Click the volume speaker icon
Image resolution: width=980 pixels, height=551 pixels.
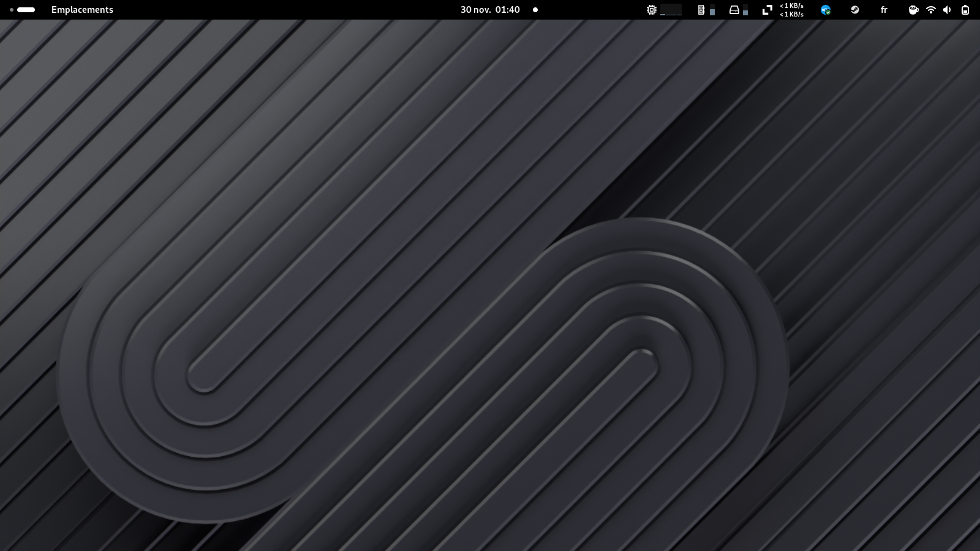pyautogui.click(x=947, y=10)
